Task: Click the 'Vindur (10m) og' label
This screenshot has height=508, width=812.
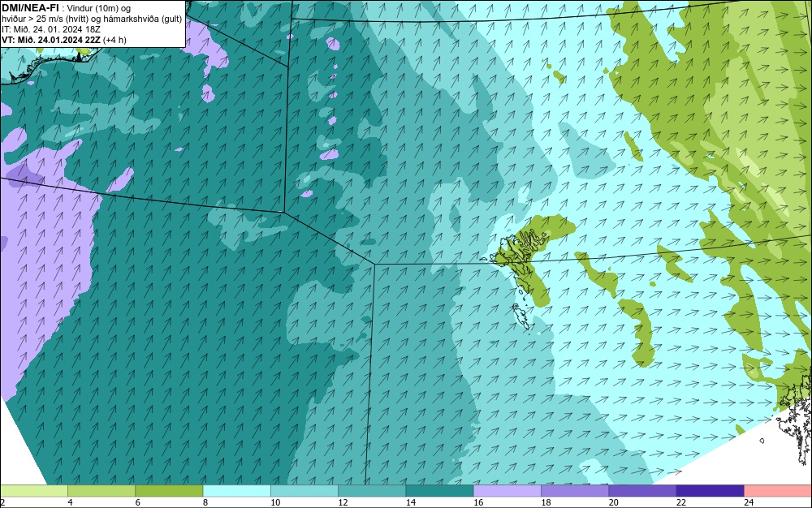Action: pyautogui.click(x=99, y=8)
